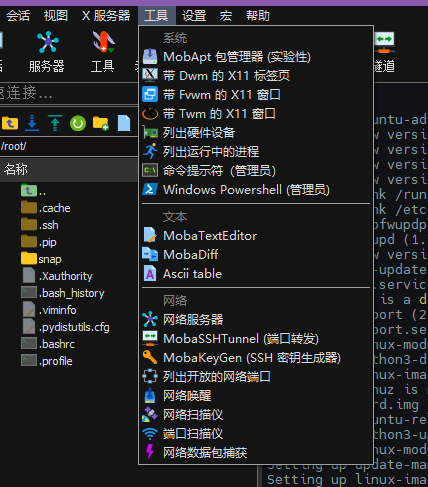
Task: Open the X 服务器 menu
Action: (x=106, y=16)
